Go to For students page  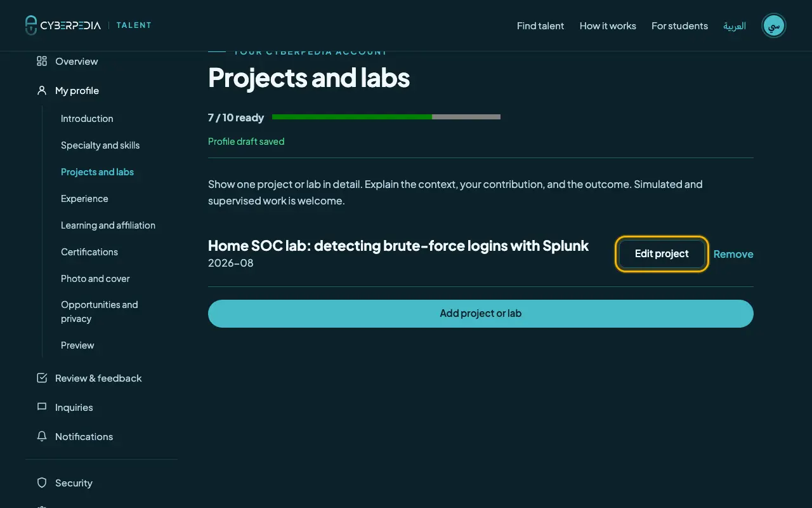679,25
